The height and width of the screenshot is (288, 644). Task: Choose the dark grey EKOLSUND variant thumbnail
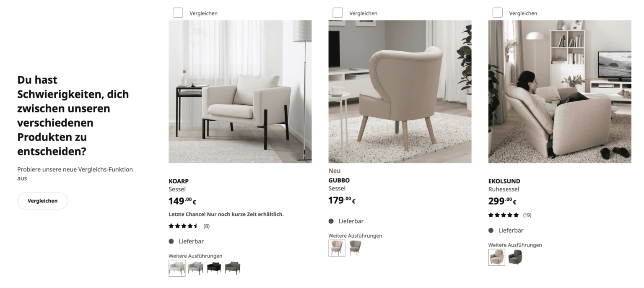point(515,257)
